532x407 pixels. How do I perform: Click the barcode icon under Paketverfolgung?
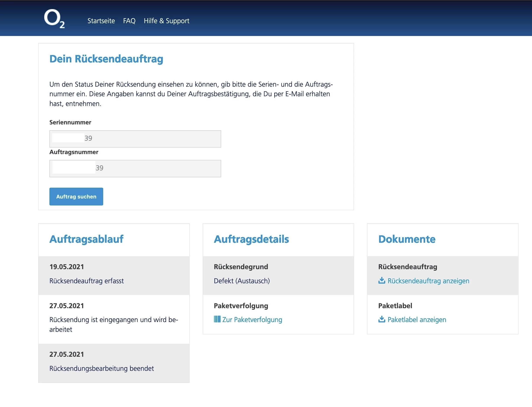[x=217, y=319]
